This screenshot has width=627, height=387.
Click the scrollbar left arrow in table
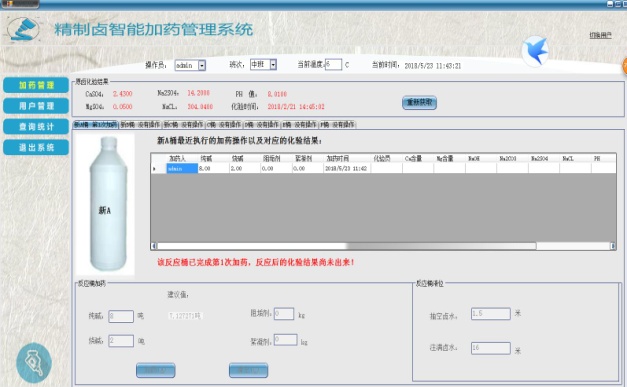coord(154,246)
